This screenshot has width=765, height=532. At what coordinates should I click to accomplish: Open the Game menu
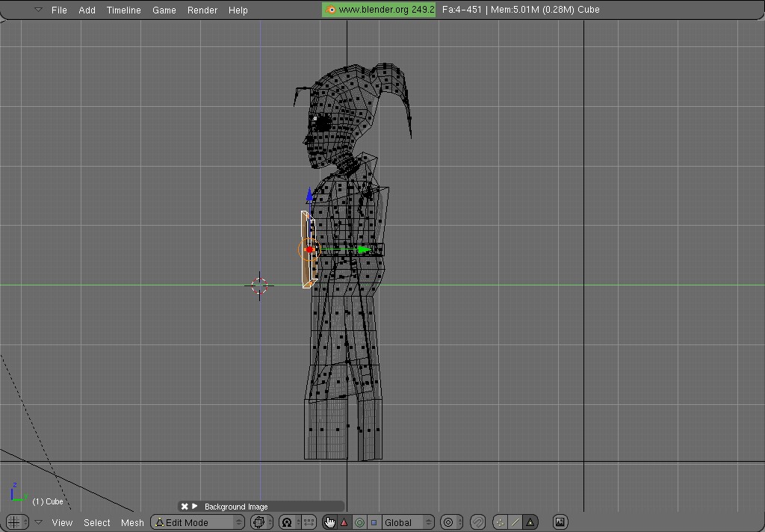[164, 10]
